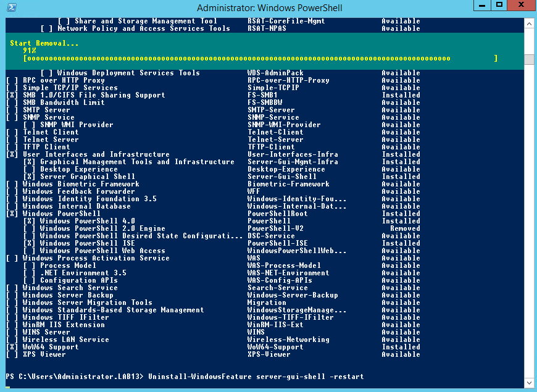Click the 'WinRM IIS Extension' row

coord(213,325)
